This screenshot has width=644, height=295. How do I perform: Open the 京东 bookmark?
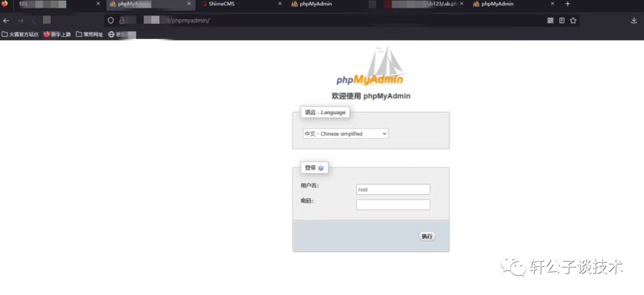122,35
